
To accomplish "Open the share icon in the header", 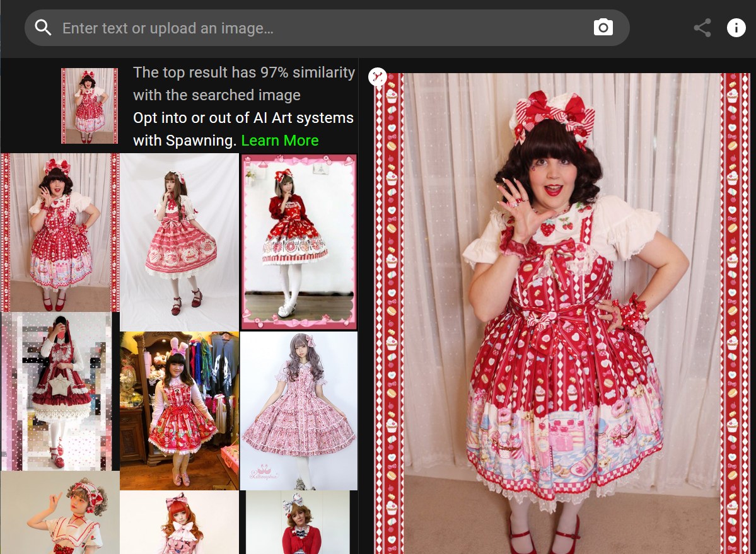I will 702,28.
